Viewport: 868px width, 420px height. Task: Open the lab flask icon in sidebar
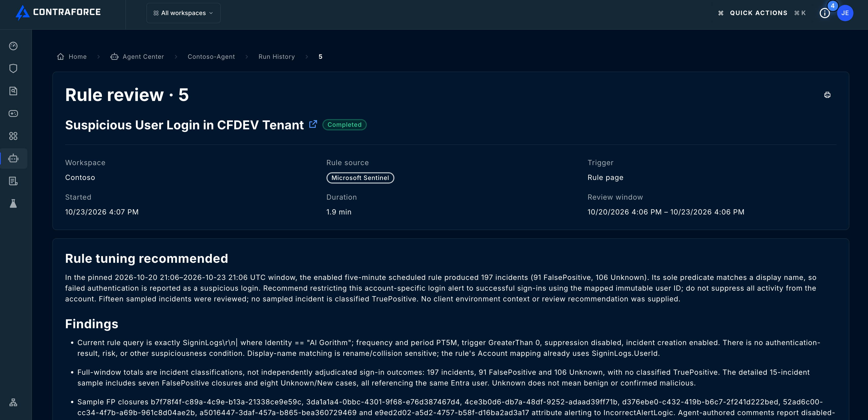tap(13, 203)
